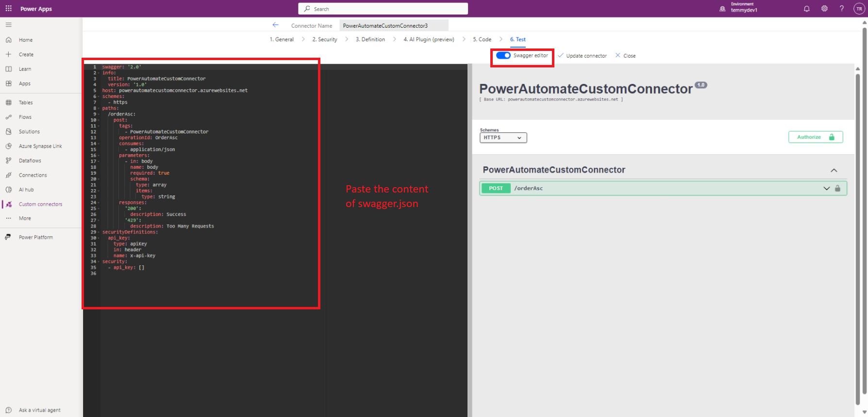This screenshot has width=868, height=417.
Task: Open the HTTPS schemes dropdown
Action: 503,138
